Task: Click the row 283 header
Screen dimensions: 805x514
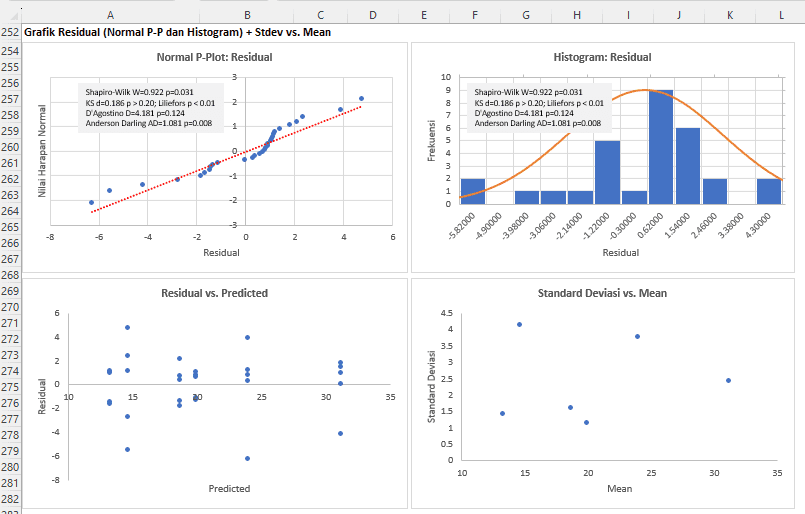Action: tap(10, 509)
